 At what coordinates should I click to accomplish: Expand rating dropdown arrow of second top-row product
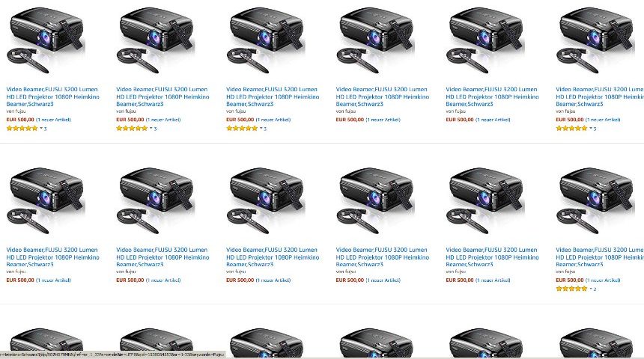151,128
